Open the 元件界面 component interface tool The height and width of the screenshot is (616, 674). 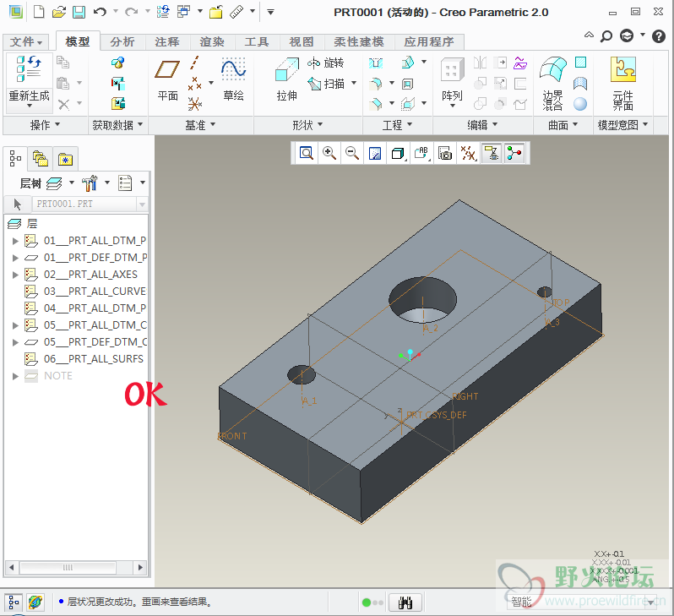click(622, 84)
